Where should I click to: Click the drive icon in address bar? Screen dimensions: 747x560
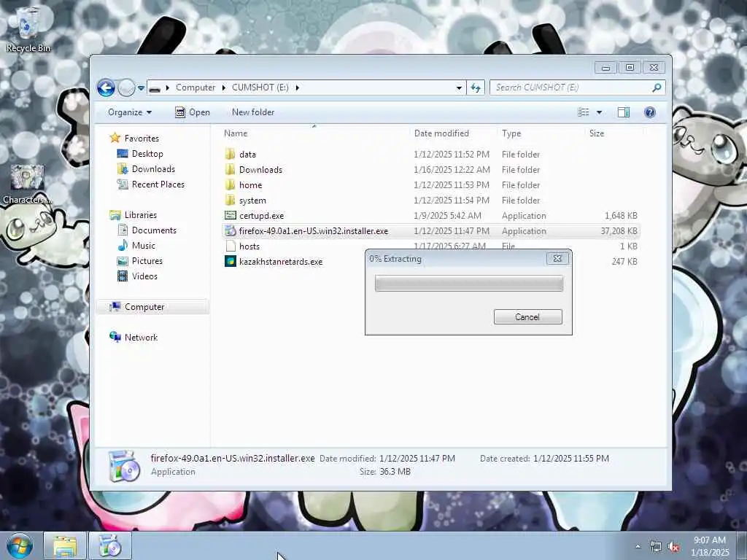pos(155,88)
